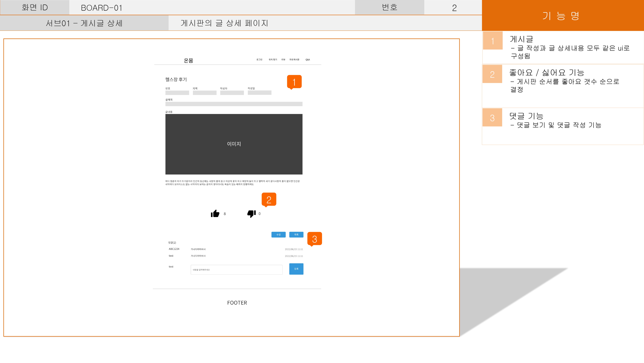644x363 pixels.
Task: Go to the 리뷰 menu item
Action: click(x=283, y=60)
